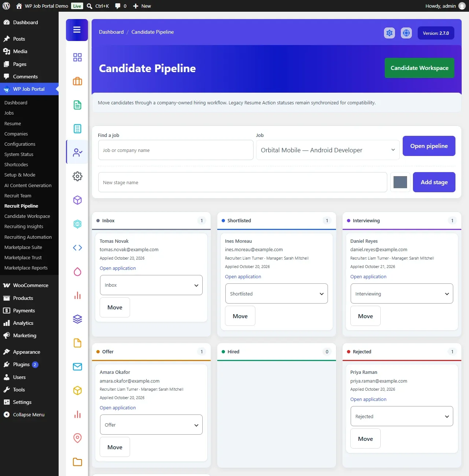The image size is (469, 476).
Task: Open Tomas Novak's Inbox stage dropdown
Action: coord(151,285)
